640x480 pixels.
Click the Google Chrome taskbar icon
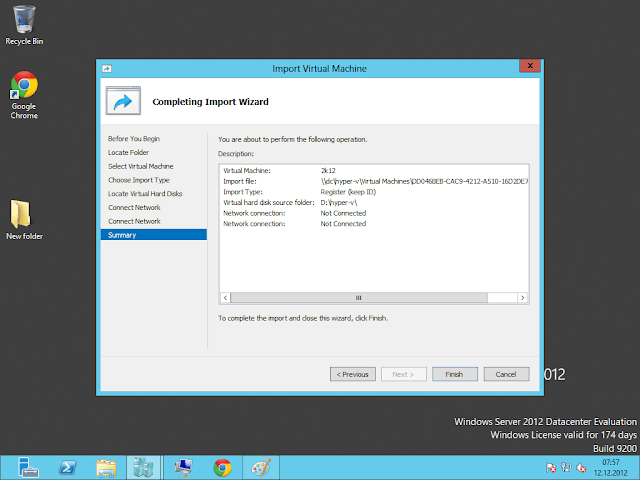tap(221, 466)
